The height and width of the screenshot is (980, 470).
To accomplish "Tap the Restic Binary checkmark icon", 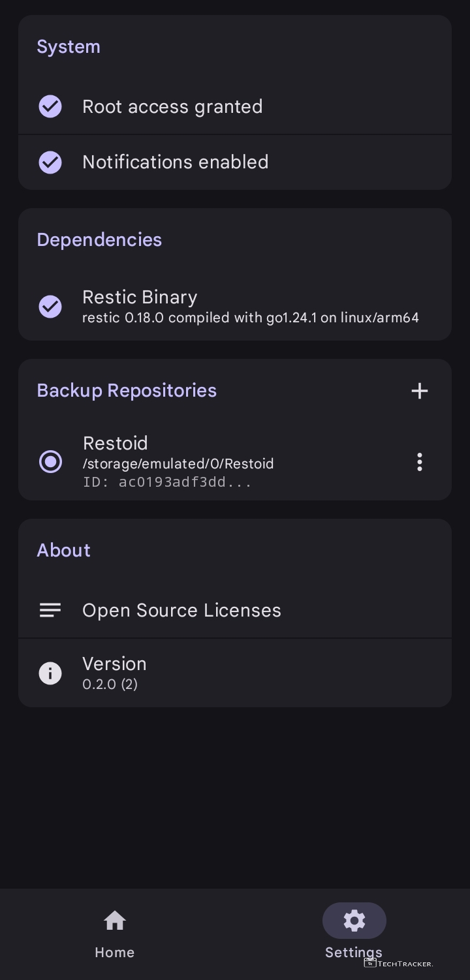I will point(50,306).
